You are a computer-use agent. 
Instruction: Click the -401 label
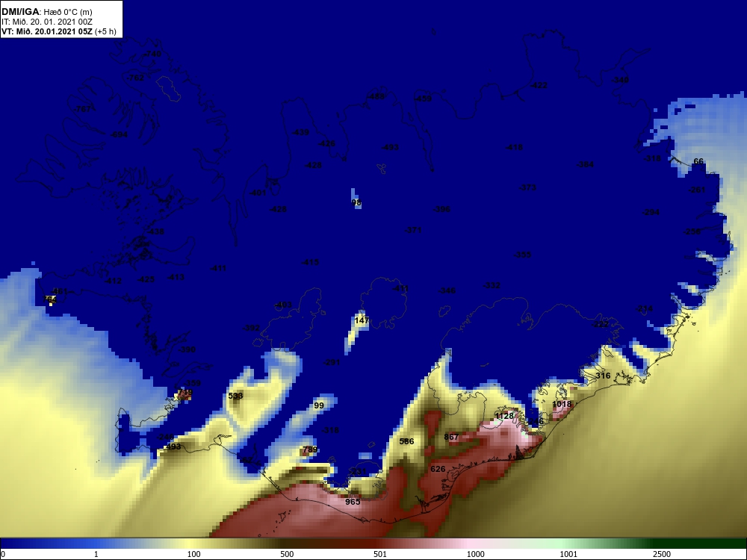pos(258,193)
